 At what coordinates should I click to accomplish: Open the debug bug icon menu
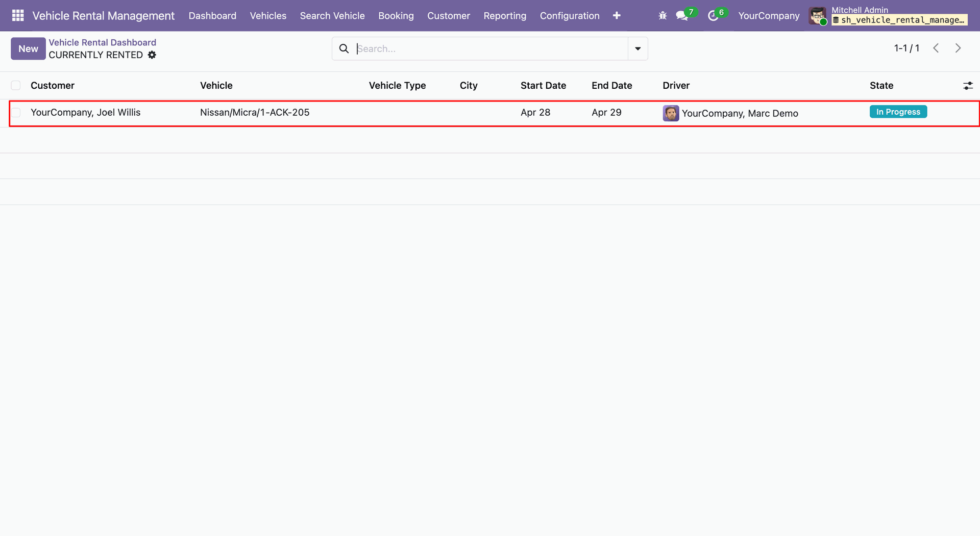663,16
